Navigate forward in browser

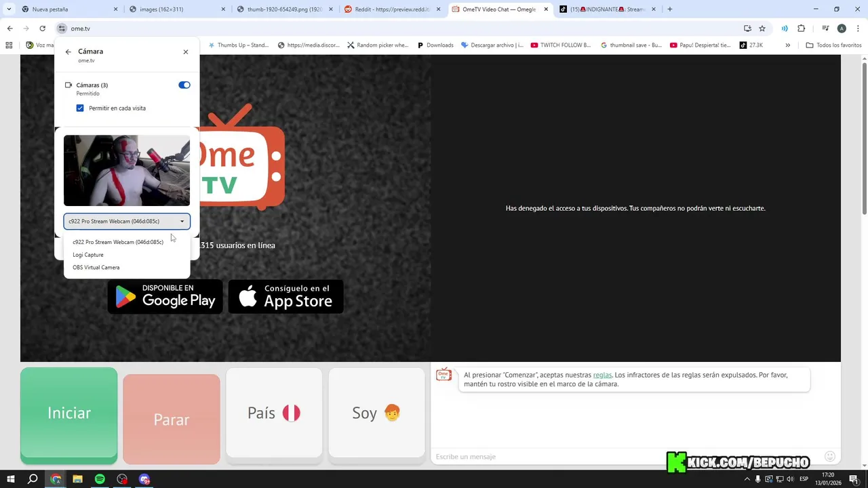point(26,28)
